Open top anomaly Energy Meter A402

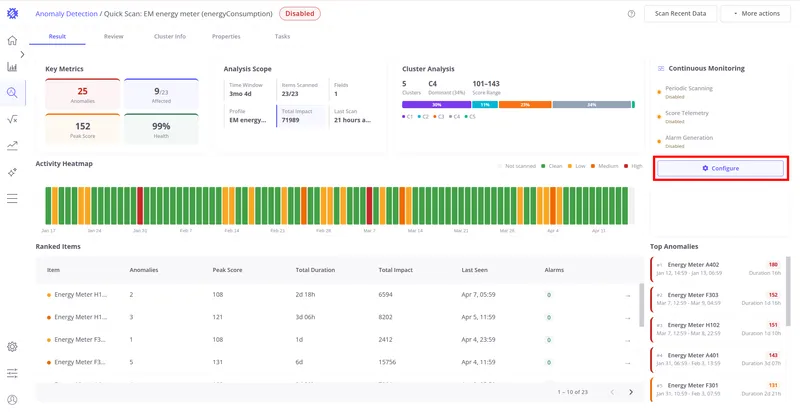(x=716, y=269)
